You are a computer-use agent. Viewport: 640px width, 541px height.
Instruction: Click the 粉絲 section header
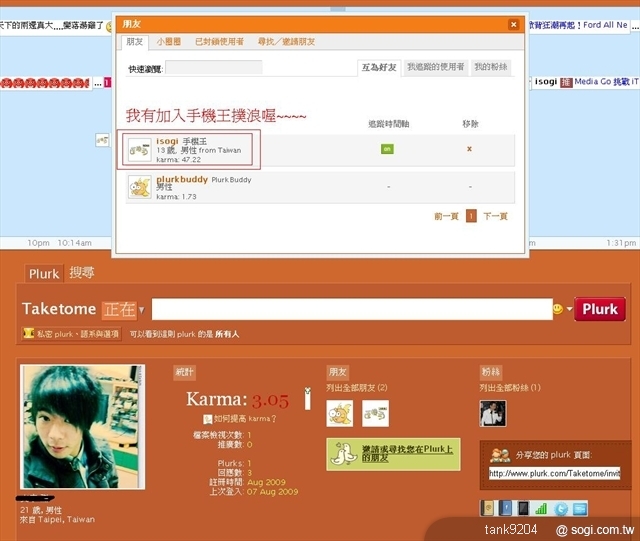coord(491,372)
